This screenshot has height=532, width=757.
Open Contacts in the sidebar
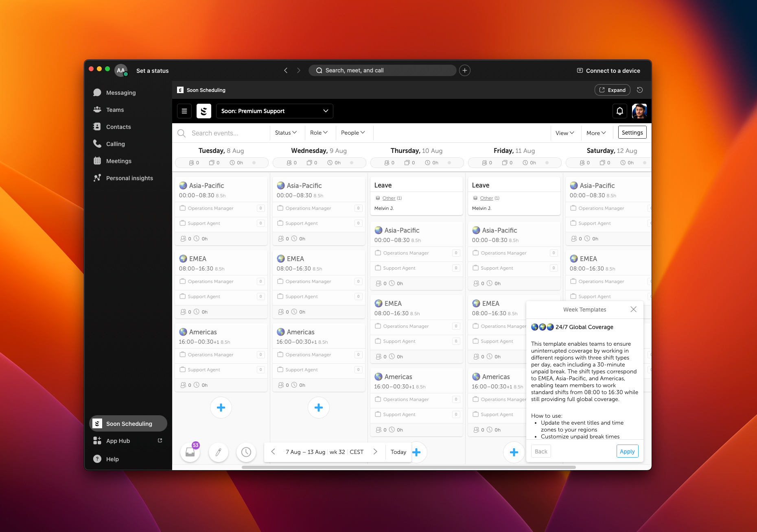tap(128, 127)
